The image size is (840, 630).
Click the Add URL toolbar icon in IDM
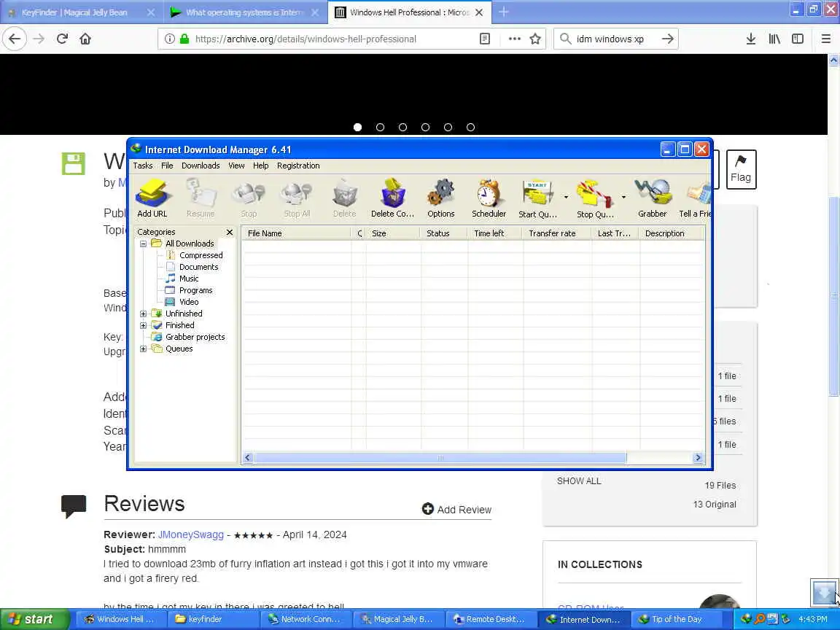coord(152,198)
